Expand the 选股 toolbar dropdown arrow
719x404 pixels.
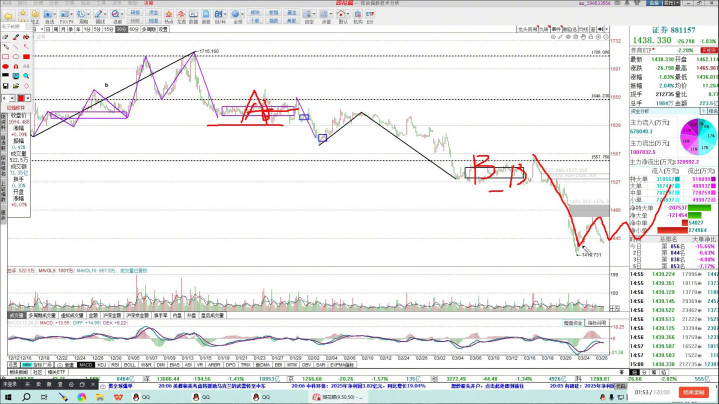(x=122, y=14)
